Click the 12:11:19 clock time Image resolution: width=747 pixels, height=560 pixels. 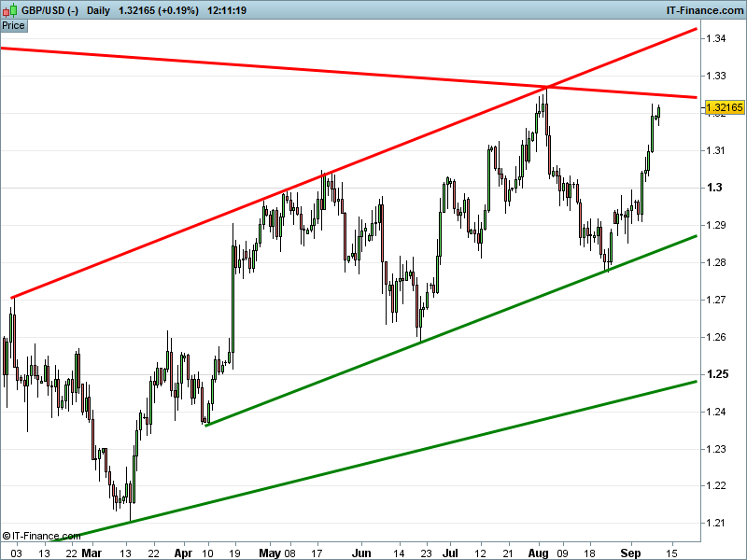click(227, 10)
